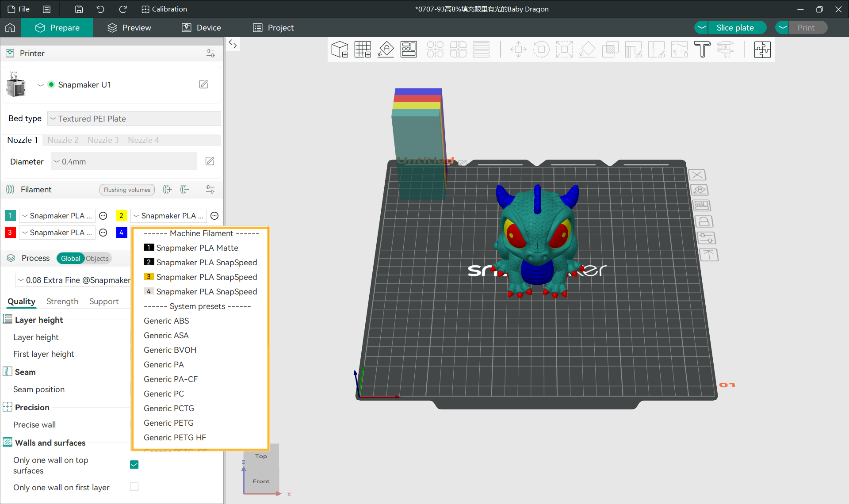Screen dimensions: 849x504
Task: Select the Text shape tool
Action: click(x=702, y=50)
